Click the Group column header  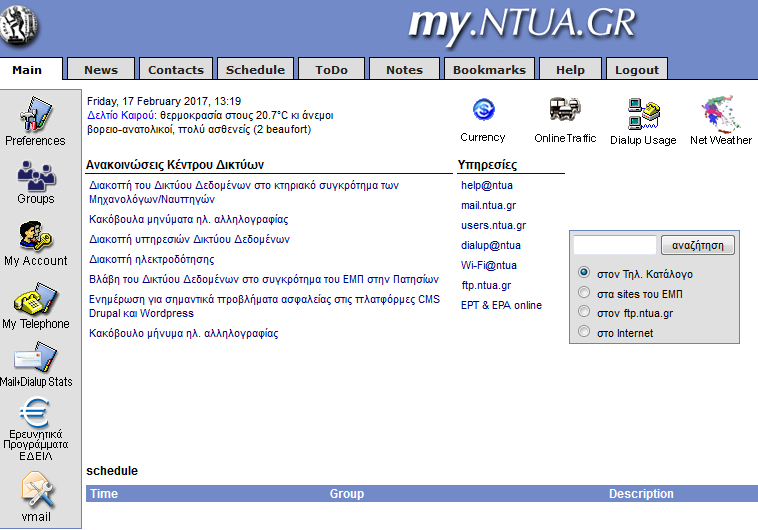(x=347, y=494)
